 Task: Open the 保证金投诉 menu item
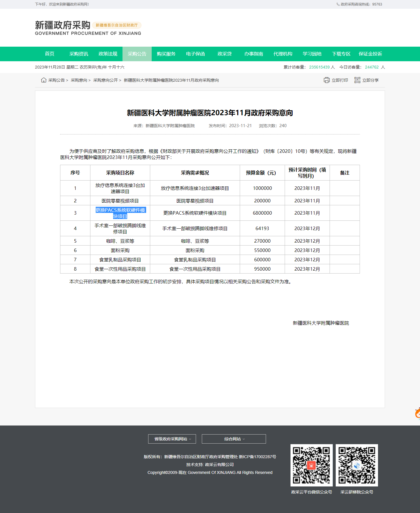click(370, 54)
